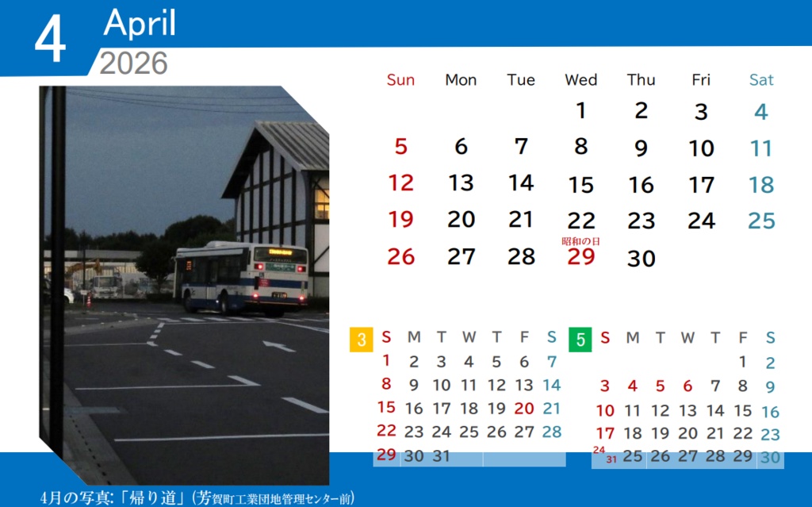Pick red May 4 in May mini calendar
The width and height of the screenshot is (812, 507).
tap(632, 386)
